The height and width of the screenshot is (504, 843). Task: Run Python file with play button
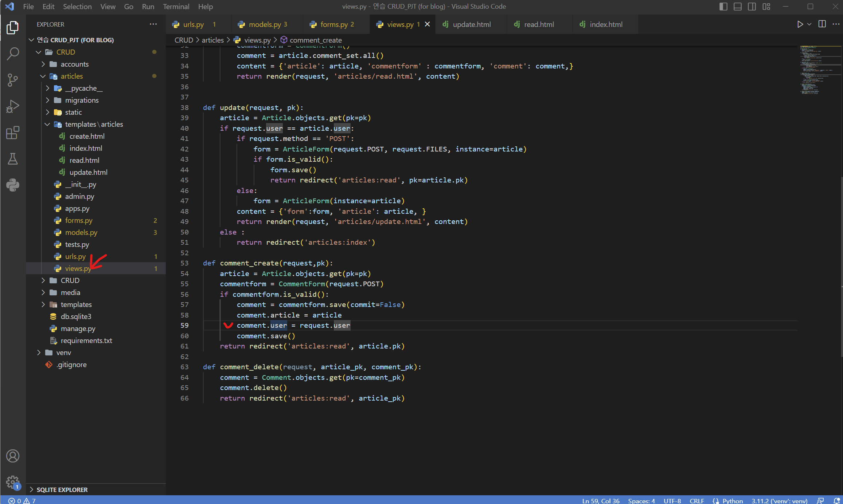(800, 24)
